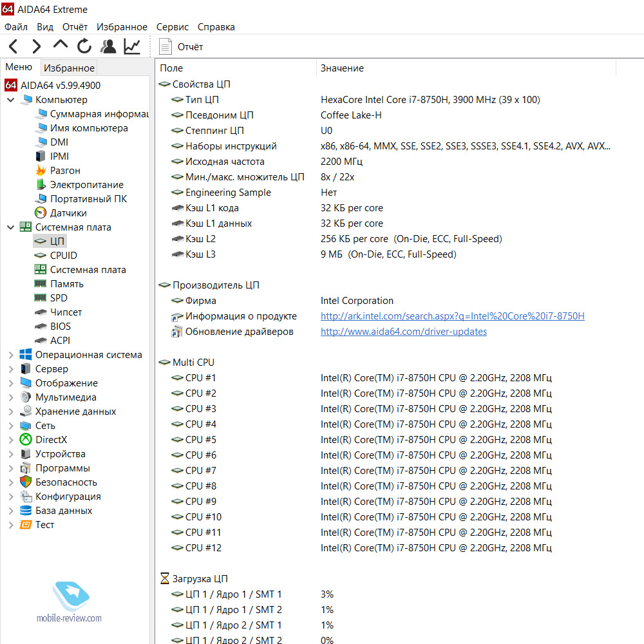Viewport: 644px width, 644px height.
Task: Refresh the page with Refresh icon
Action: (84, 46)
